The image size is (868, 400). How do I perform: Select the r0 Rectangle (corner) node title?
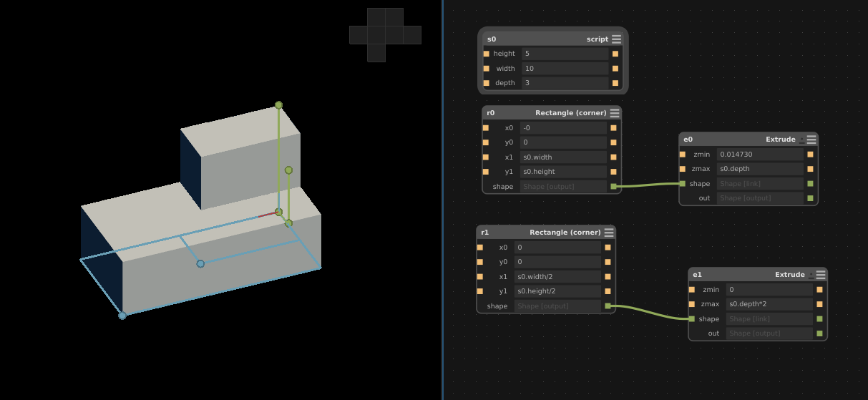tap(571, 113)
